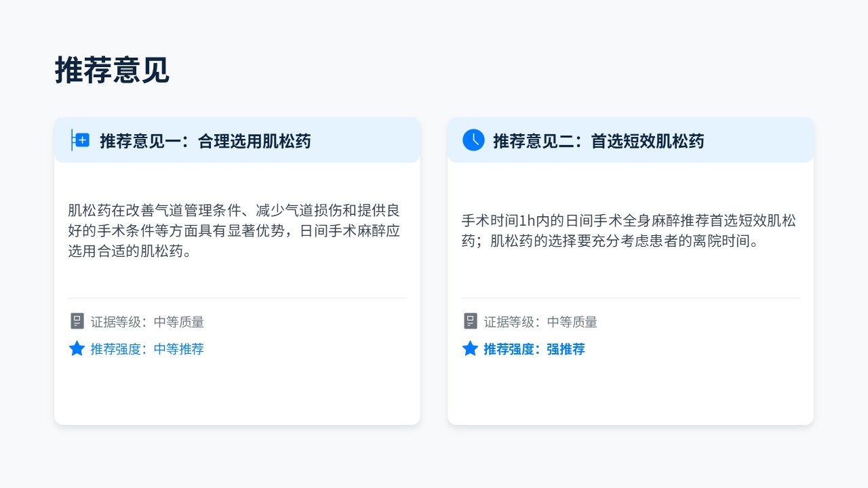Click 证据等级：中等质量 text in the second card
This screenshot has width=868, height=488.
coord(540,322)
